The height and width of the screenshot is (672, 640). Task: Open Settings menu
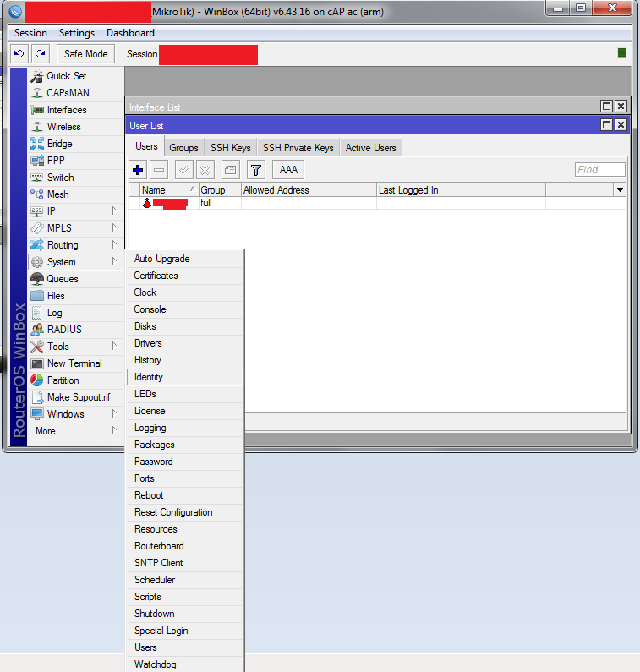[77, 33]
